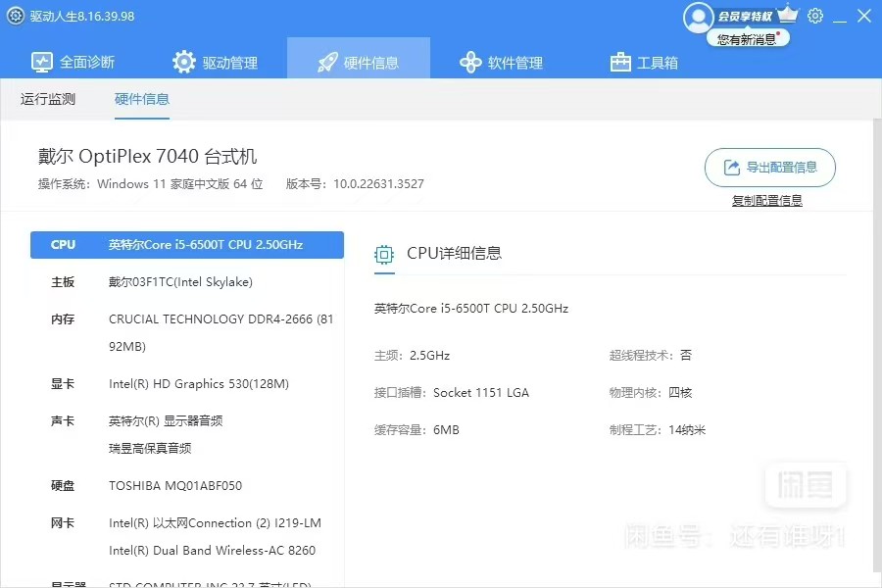
Task: Click the 驱动人生 app logo icon
Action: pyautogui.click(x=16, y=16)
